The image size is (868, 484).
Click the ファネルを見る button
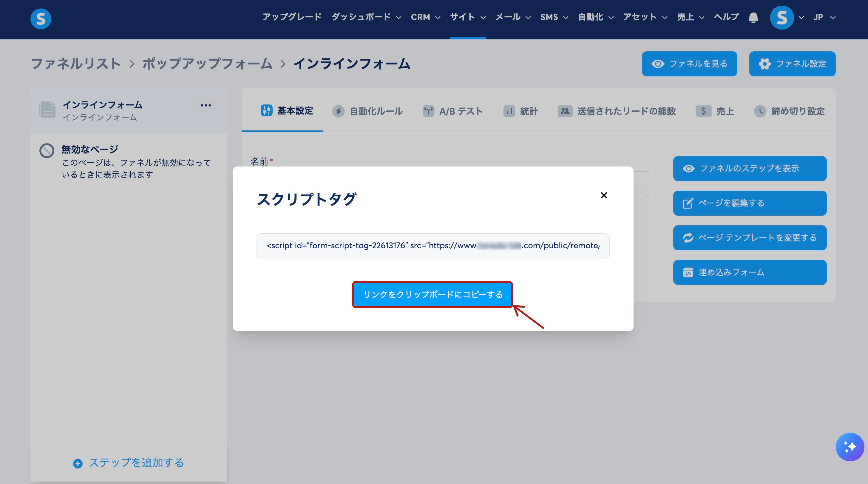tap(689, 64)
